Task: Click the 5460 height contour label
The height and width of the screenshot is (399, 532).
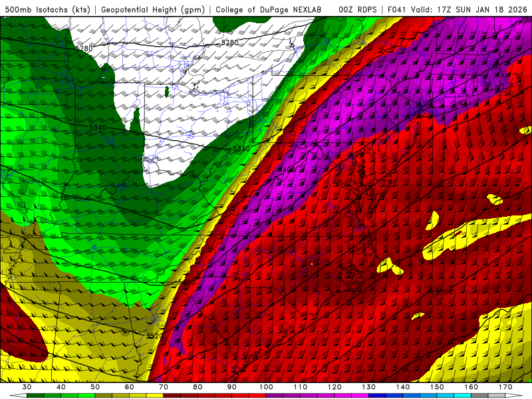Action: click(x=187, y=282)
